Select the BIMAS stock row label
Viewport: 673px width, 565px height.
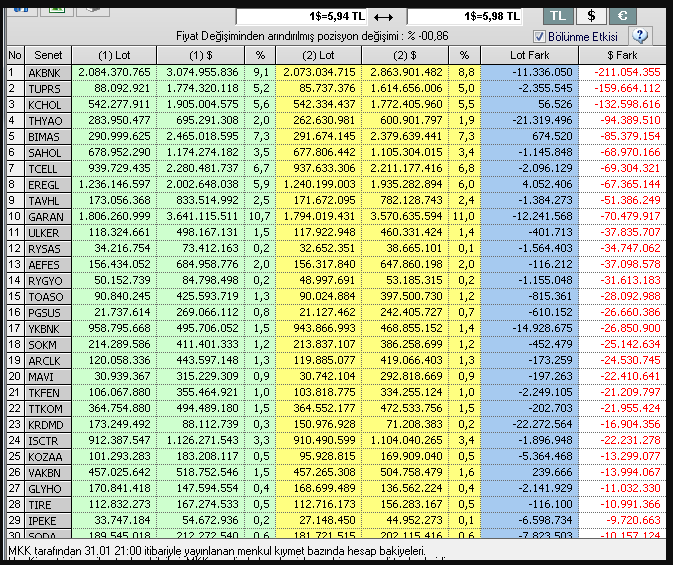[48, 137]
